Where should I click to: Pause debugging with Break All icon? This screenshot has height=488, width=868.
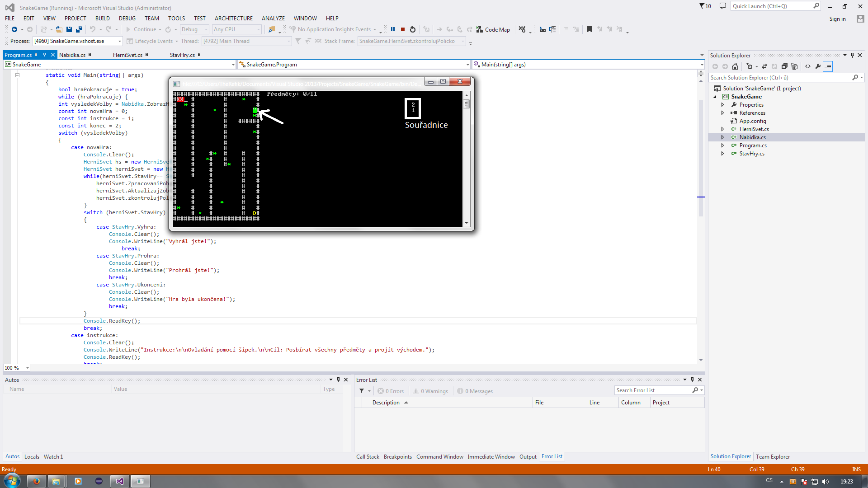pyautogui.click(x=393, y=29)
